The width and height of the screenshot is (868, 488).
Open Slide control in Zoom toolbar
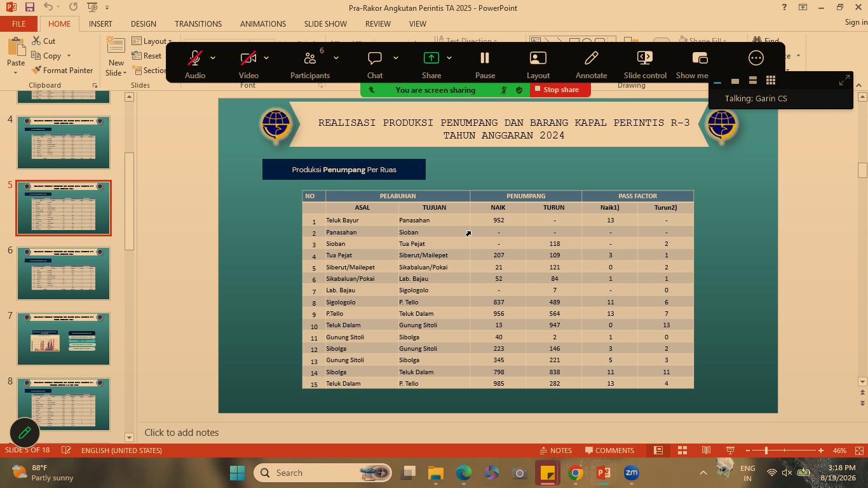click(x=645, y=64)
